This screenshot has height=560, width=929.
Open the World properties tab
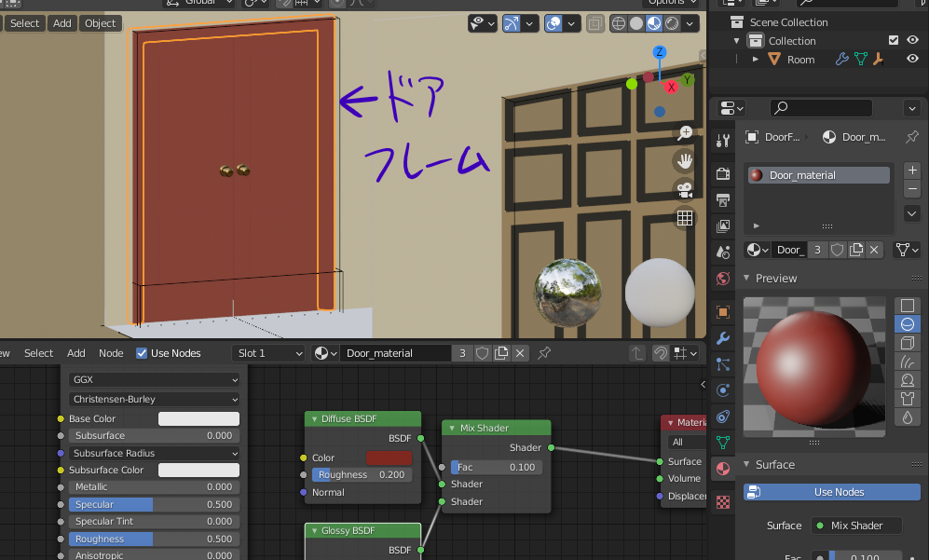723,279
